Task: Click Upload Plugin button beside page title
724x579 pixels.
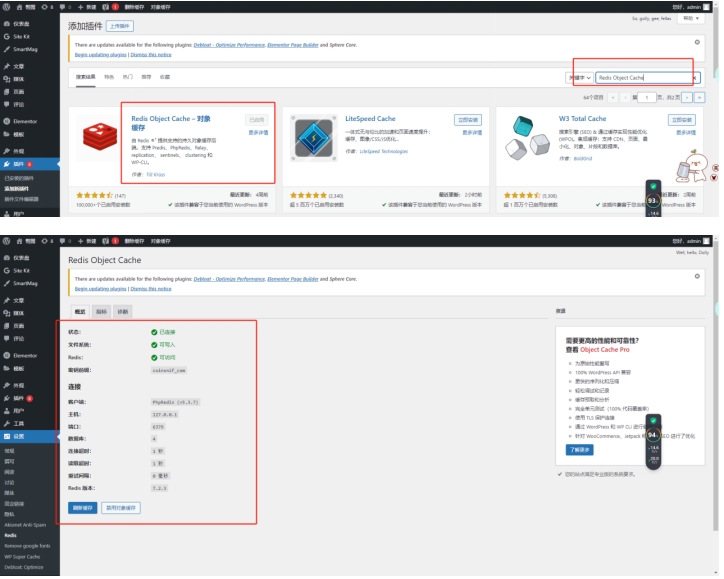Action: coord(120,26)
